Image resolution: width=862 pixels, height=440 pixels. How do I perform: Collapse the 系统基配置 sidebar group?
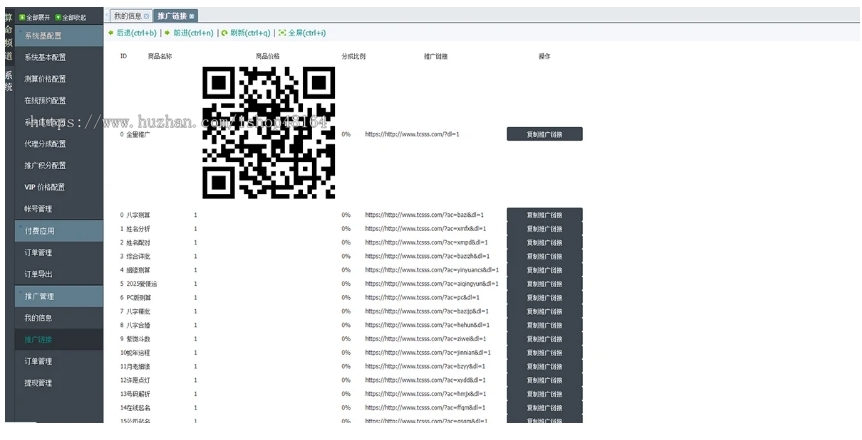(59, 36)
